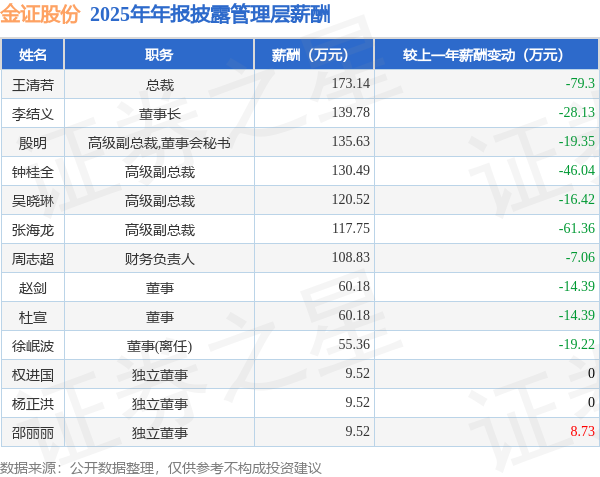Image resolution: width=600 pixels, height=477 pixels.
Task: Select the name 张海龙
Action: 33,230
